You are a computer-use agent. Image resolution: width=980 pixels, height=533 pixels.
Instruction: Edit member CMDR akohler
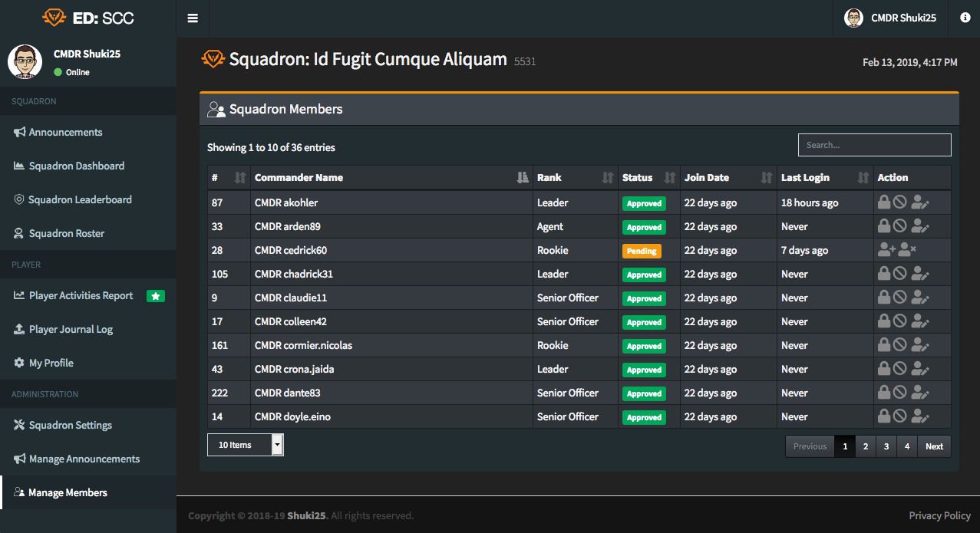tap(919, 202)
